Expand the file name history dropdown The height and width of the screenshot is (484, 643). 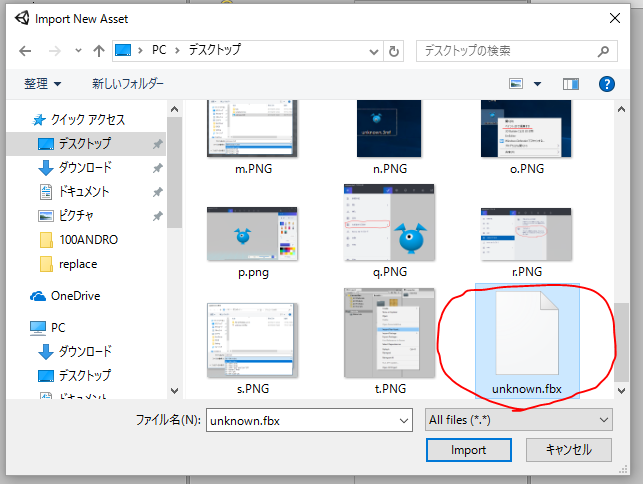coord(404,420)
